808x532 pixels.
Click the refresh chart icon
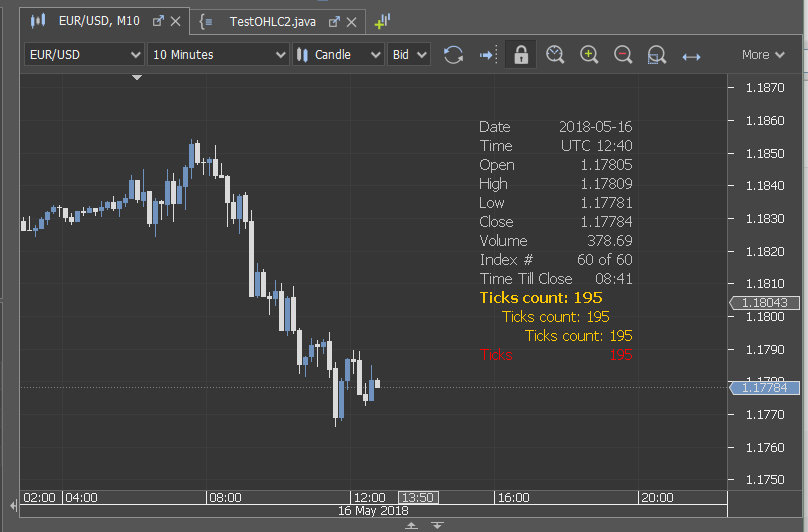453,55
